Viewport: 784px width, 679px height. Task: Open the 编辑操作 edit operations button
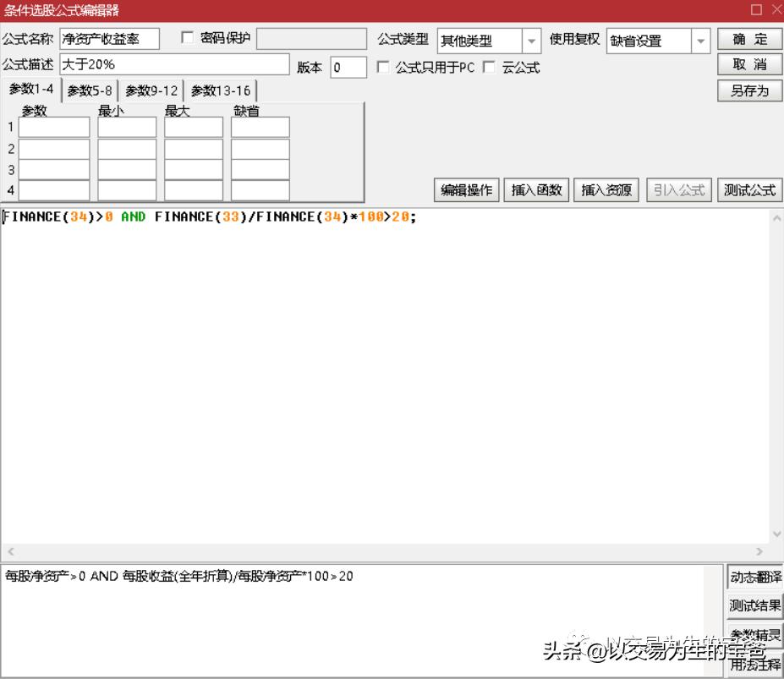466,190
